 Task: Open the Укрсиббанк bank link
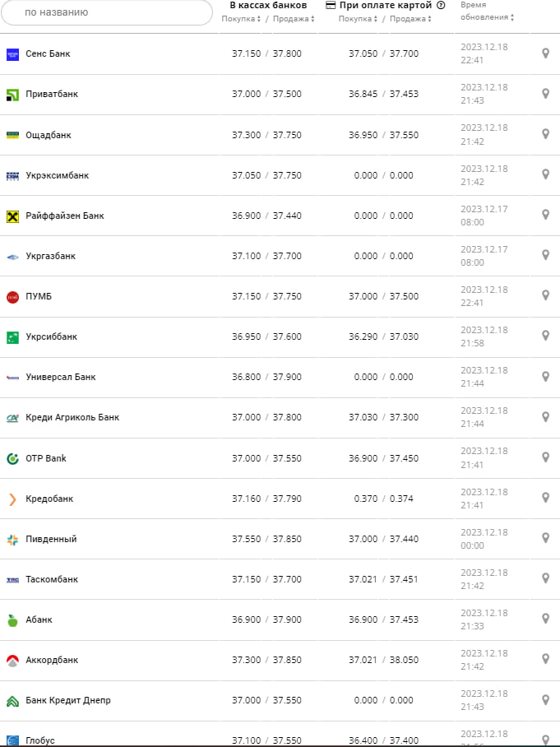pyautogui.click(x=51, y=336)
